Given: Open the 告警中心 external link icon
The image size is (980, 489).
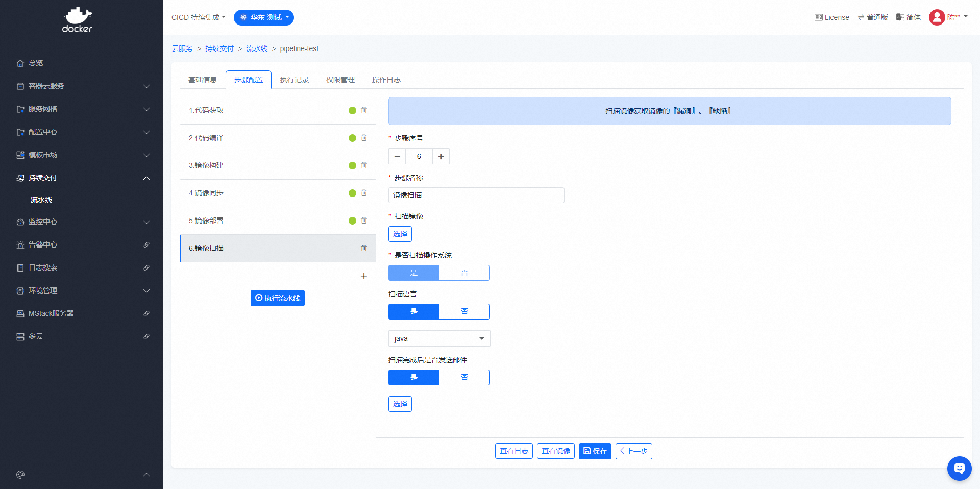Looking at the screenshot, I should pyautogui.click(x=146, y=245).
